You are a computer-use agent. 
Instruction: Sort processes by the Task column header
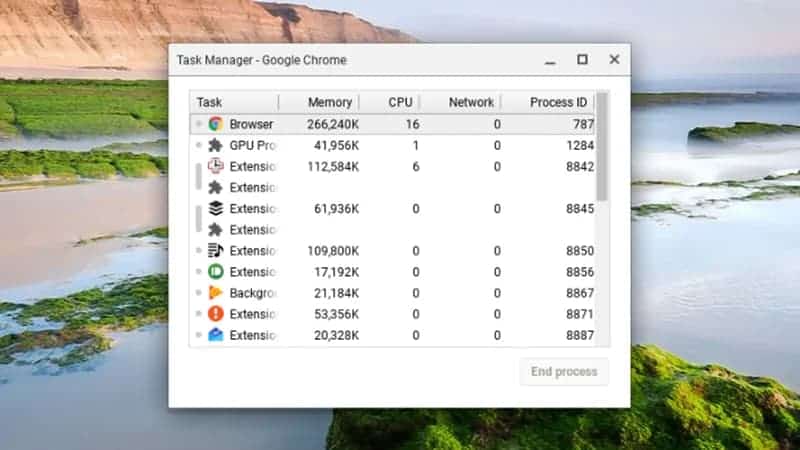(x=234, y=102)
